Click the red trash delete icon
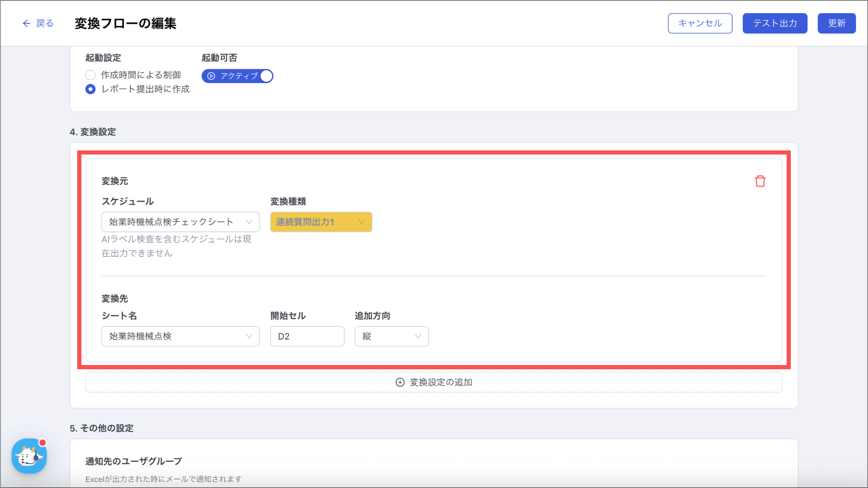This screenshot has width=868, height=488. pyautogui.click(x=760, y=181)
